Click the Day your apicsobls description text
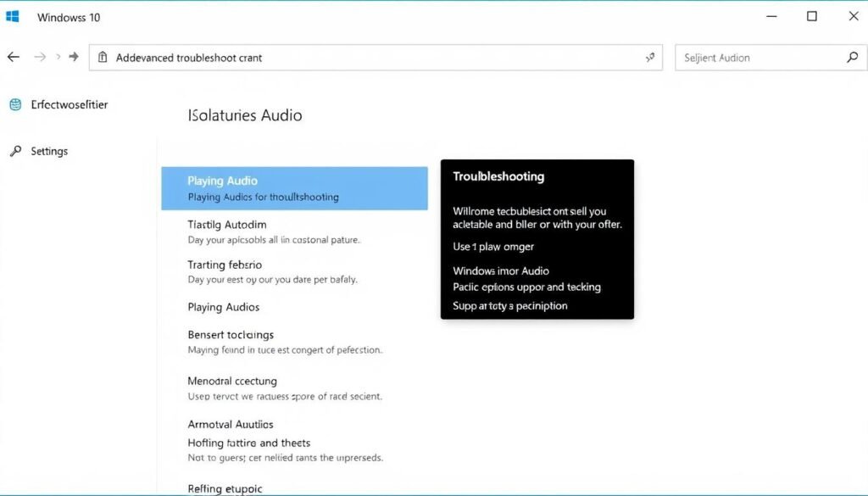 tap(274, 240)
